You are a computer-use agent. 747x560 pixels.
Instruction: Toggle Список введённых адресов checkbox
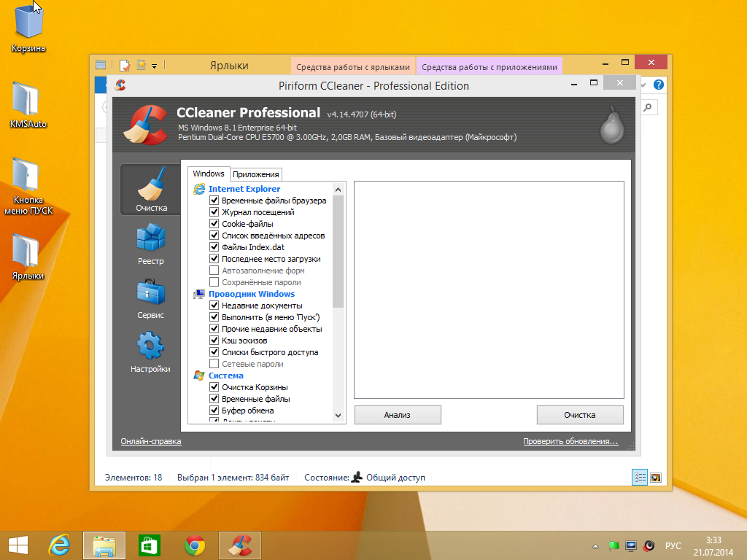point(214,236)
